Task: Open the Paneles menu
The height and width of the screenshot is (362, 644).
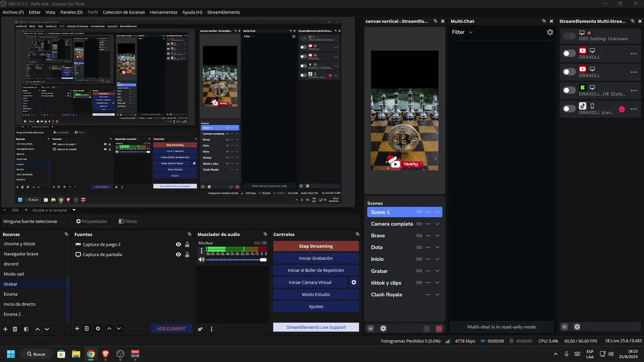Action: coord(71,12)
